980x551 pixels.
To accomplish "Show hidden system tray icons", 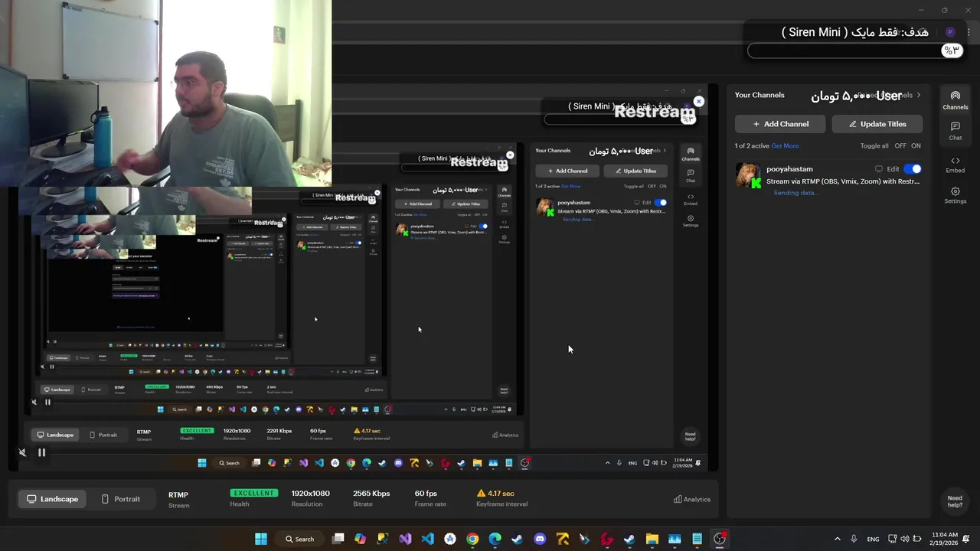I will (x=837, y=539).
